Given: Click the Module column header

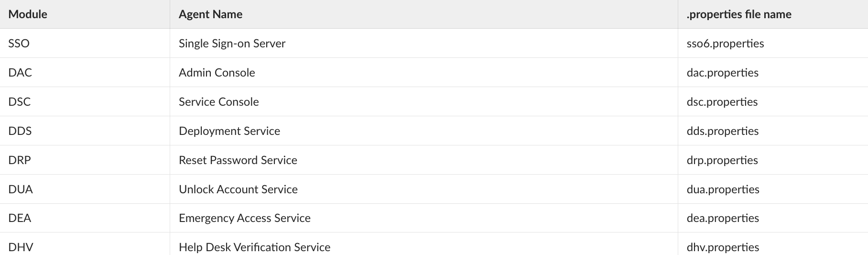Looking at the screenshot, I should 28,14.
